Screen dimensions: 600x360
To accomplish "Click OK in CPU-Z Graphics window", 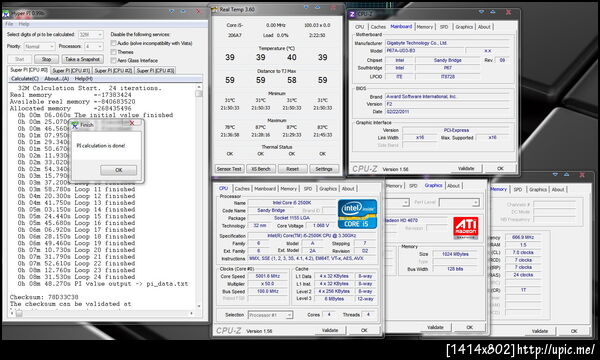I will click(470, 327).
